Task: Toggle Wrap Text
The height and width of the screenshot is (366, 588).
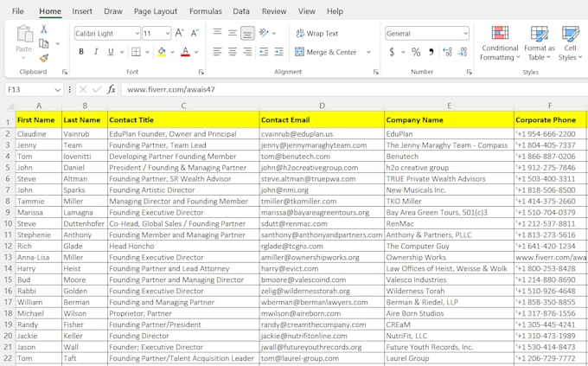Action: click(x=316, y=34)
